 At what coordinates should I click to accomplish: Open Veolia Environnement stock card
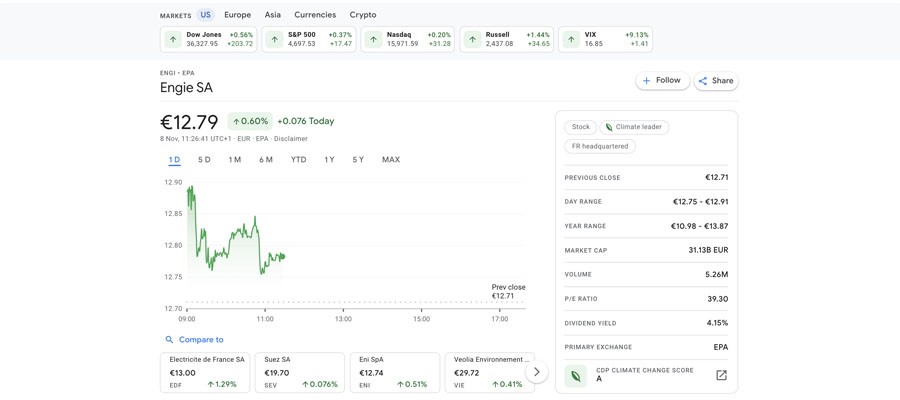(490, 372)
